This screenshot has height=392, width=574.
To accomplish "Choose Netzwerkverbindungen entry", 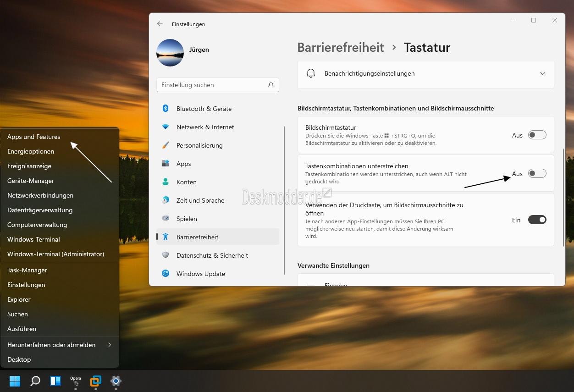I will 60,195.
